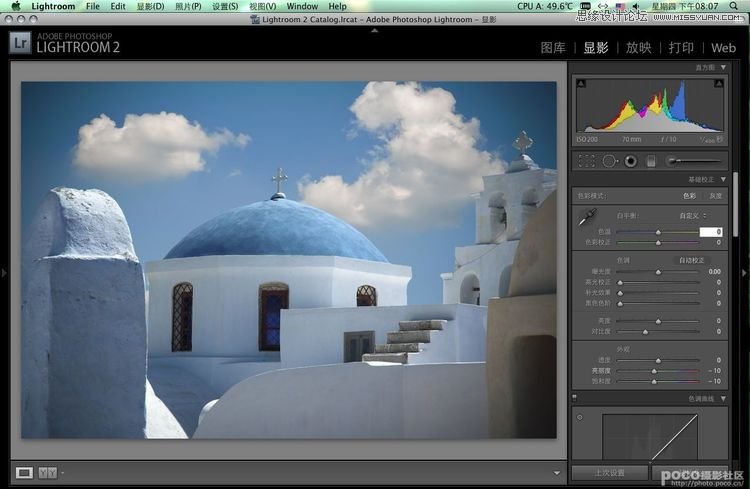Pick the White Balance eyedropper tool
This screenshot has width=750, height=489.
pos(588,217)
